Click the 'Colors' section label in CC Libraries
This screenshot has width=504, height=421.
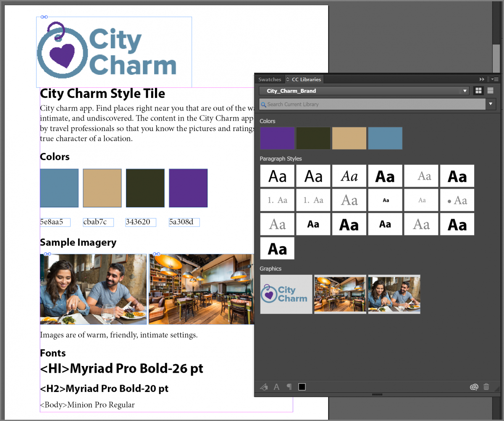268,121
